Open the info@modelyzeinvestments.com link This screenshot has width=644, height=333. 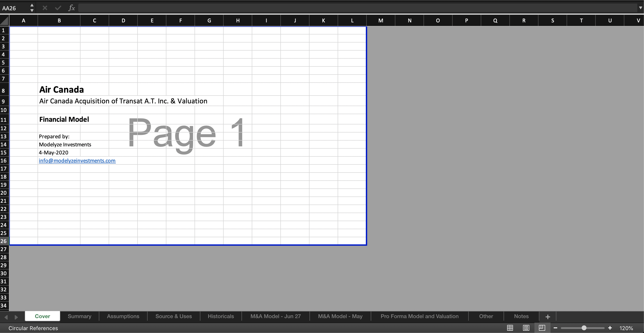coord(77,161)
